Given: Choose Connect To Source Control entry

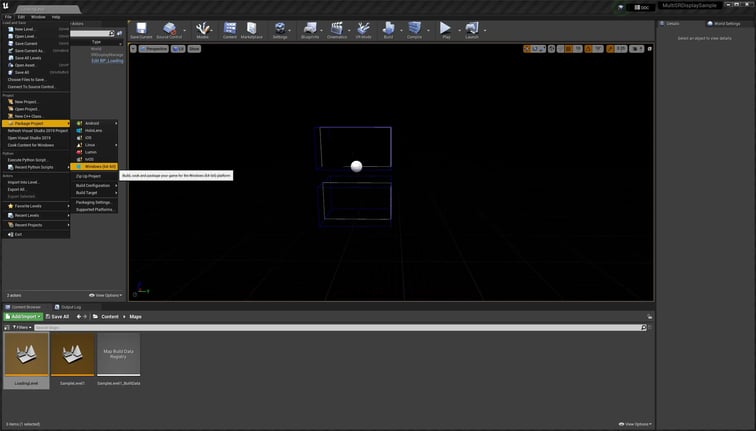Looking at the screenshot, I should click(36, 87).
